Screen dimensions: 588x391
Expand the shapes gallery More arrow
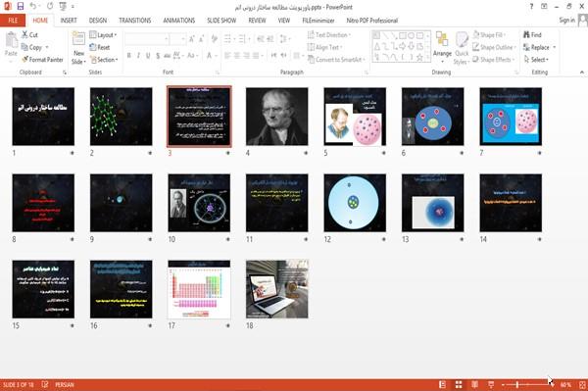tap(428, 57)
